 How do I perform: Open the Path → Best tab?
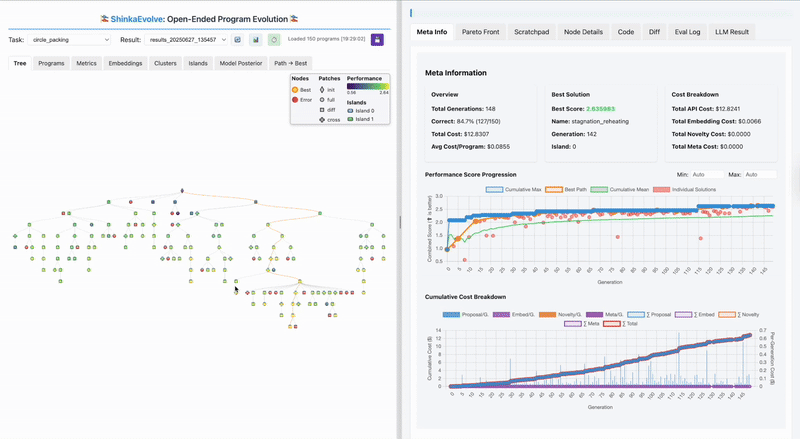pyautogui.click(x=290, y=63)
